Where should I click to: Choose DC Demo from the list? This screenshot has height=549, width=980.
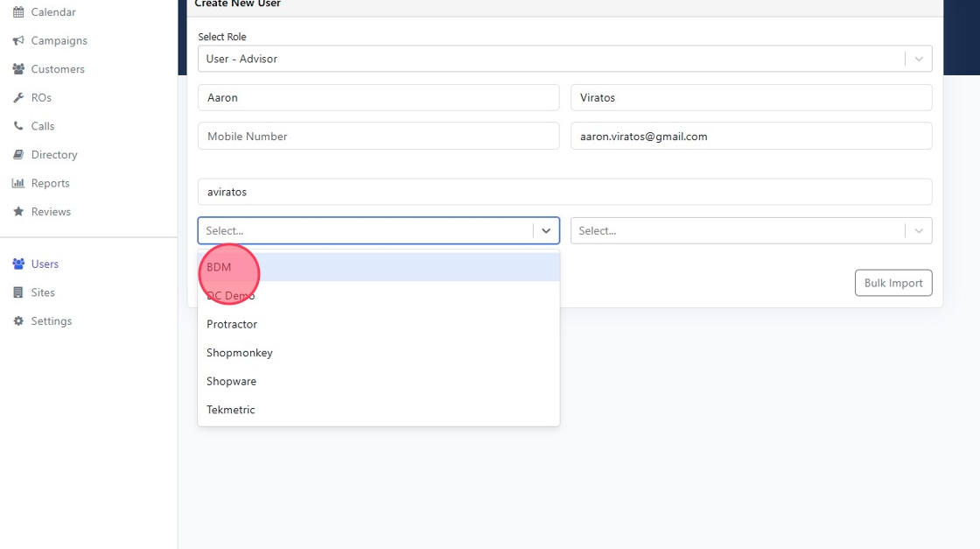[378, 296]
